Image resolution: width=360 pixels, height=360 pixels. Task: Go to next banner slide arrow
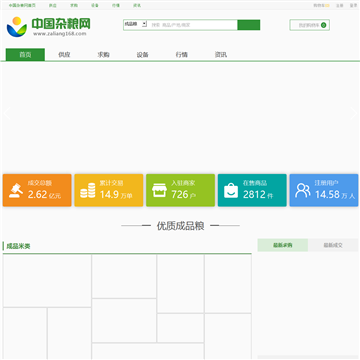point(353,113)
